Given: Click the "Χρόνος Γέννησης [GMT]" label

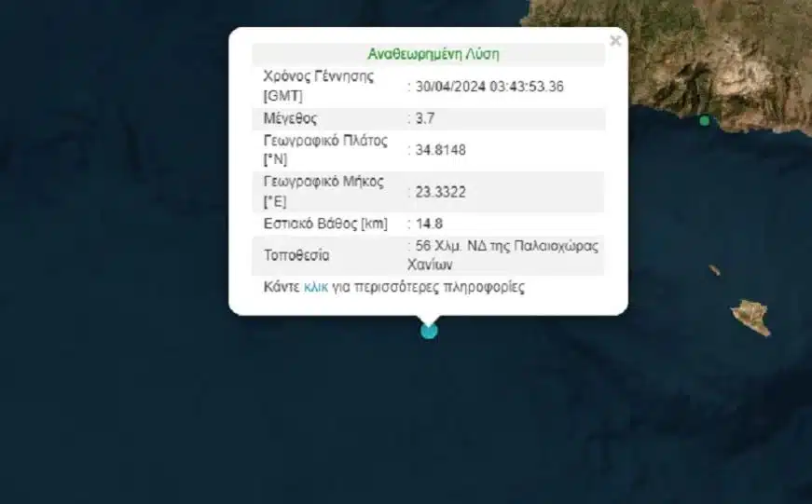Looking at the screenshot, I should pos(305,87).
